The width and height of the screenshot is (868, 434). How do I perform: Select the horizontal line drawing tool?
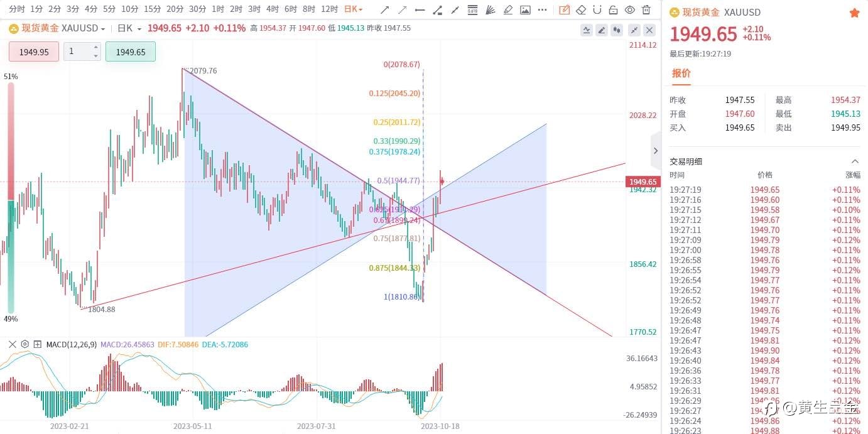coord(420,9)
